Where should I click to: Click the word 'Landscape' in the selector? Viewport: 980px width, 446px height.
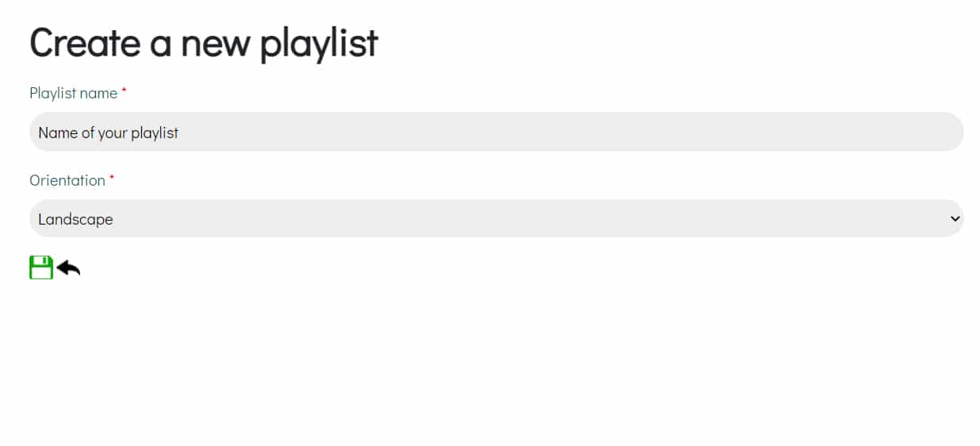point(75,219)
